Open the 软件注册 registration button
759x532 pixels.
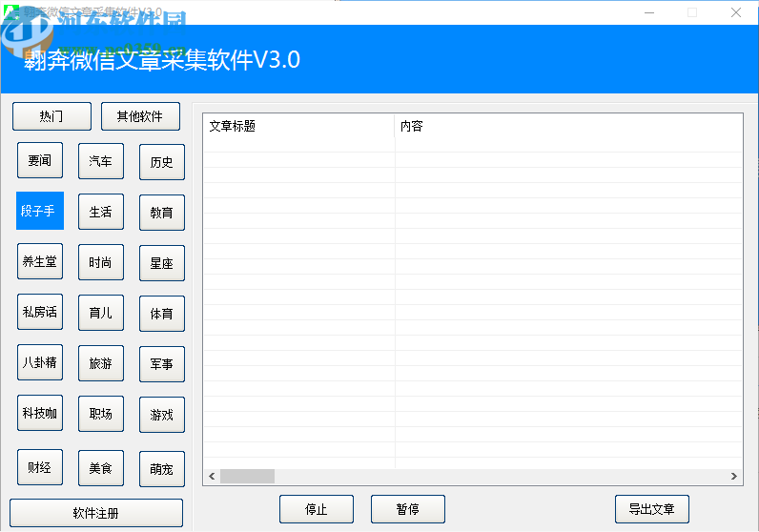click(96, 513)
